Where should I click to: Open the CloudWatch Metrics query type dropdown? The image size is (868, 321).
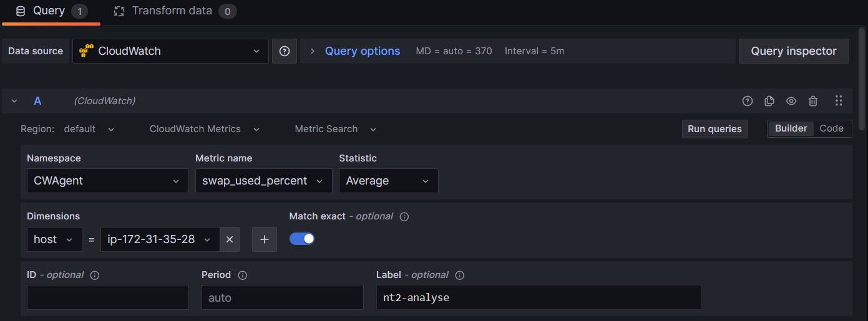(205, 129)
